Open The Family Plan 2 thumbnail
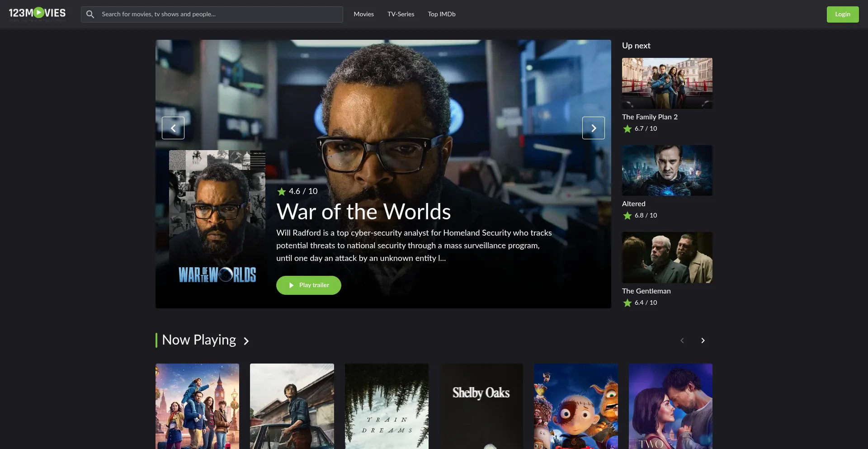This screenshot has height=449, width=868. coord(667,83)
